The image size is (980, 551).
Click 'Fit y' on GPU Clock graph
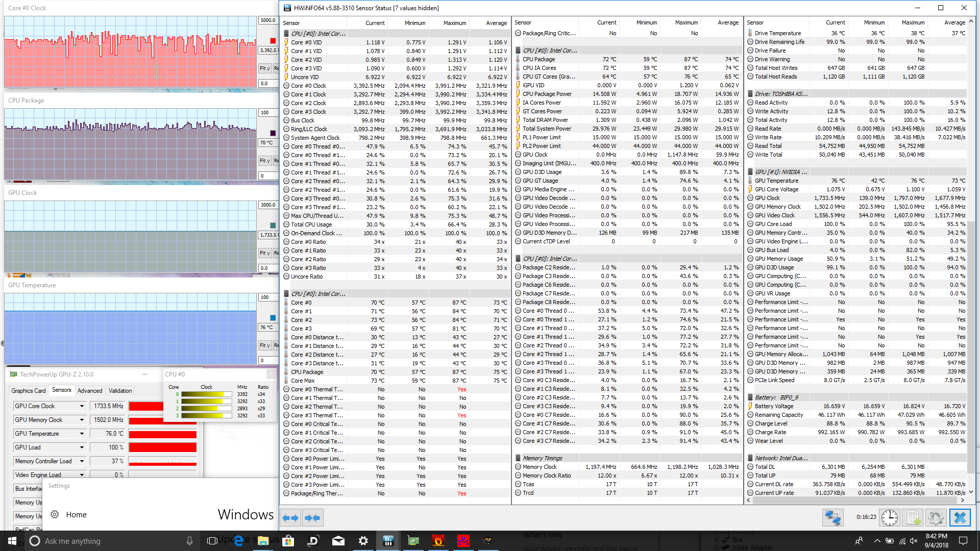(265, 253)
